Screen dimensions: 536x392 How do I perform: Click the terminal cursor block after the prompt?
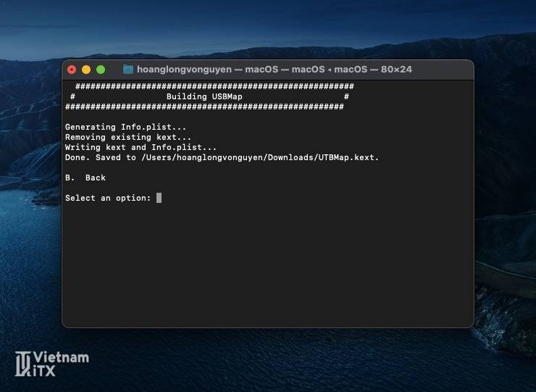159,198
